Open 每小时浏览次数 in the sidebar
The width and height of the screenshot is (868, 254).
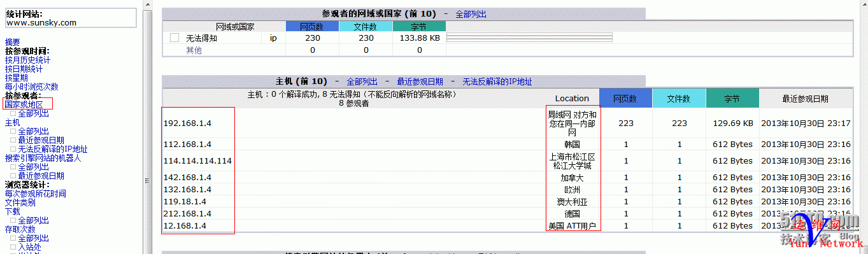32,87
